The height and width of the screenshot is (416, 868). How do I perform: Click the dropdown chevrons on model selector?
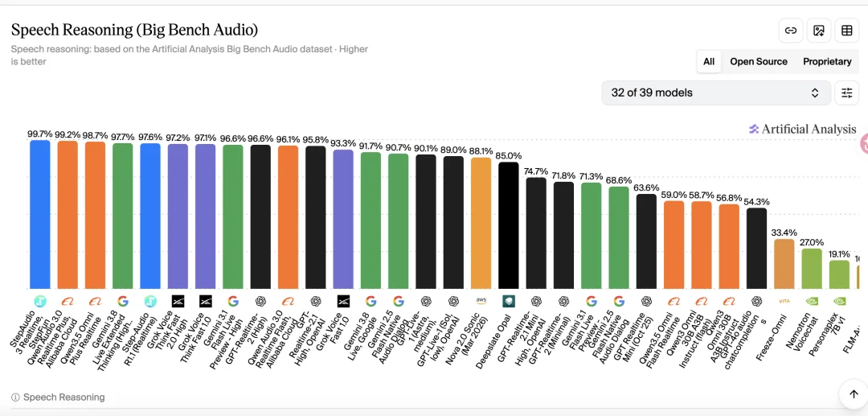[x=815, y=93]
